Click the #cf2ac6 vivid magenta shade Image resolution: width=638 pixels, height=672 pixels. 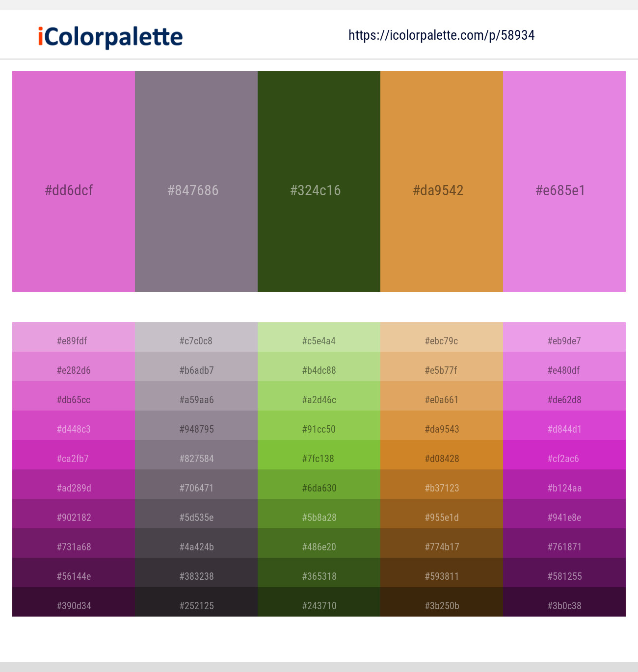[564, 455]
